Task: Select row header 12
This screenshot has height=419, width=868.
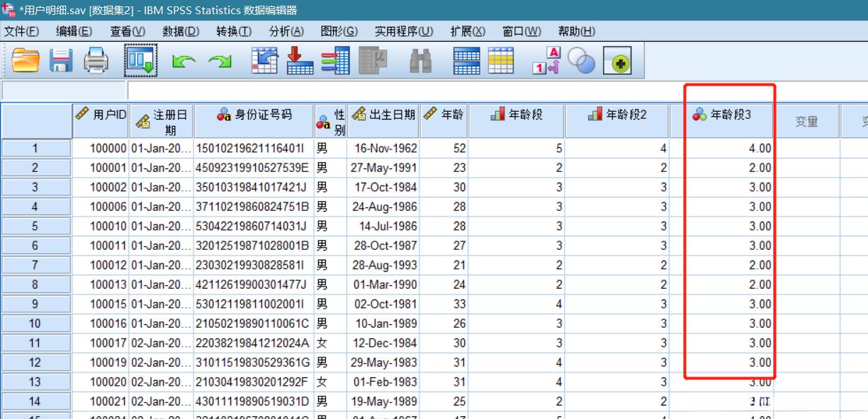Action: click(35, 362)
